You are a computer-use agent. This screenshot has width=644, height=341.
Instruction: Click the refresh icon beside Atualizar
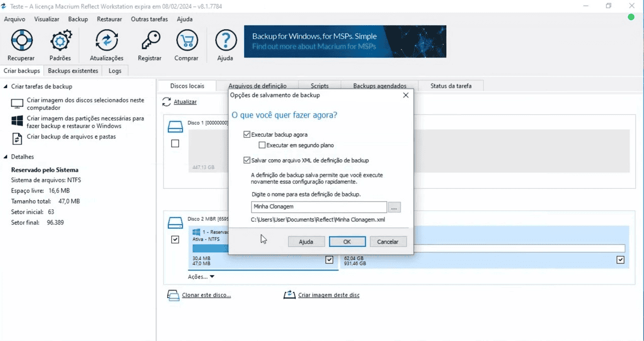click(167, 102)
